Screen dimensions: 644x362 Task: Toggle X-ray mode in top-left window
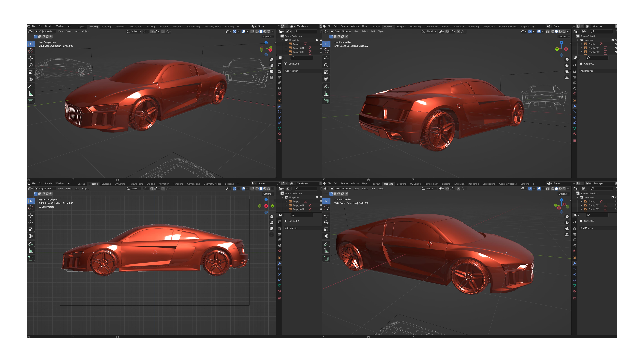252,31
